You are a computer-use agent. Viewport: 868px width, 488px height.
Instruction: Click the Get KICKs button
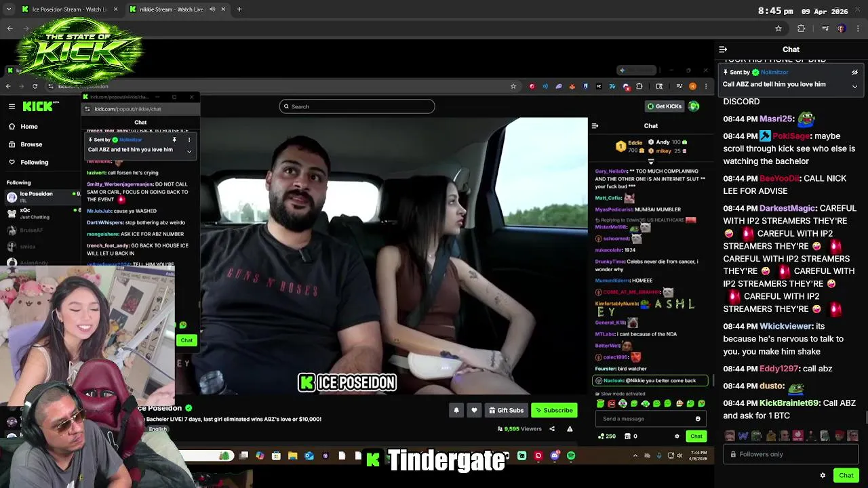pyautogui.click(x=663, y=106)
